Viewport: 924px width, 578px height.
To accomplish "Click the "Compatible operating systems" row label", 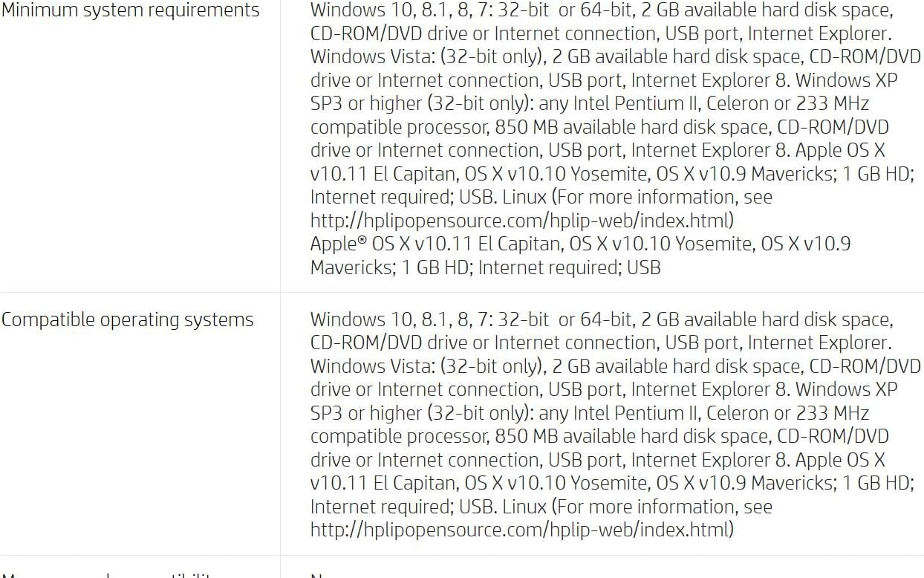I will click(127, 319).
